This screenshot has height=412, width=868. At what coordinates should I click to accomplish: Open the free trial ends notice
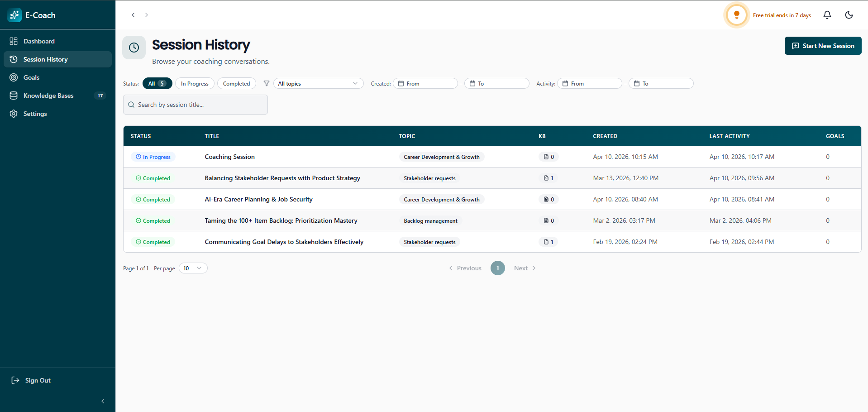pyautogui.click(x=782, y=15)
